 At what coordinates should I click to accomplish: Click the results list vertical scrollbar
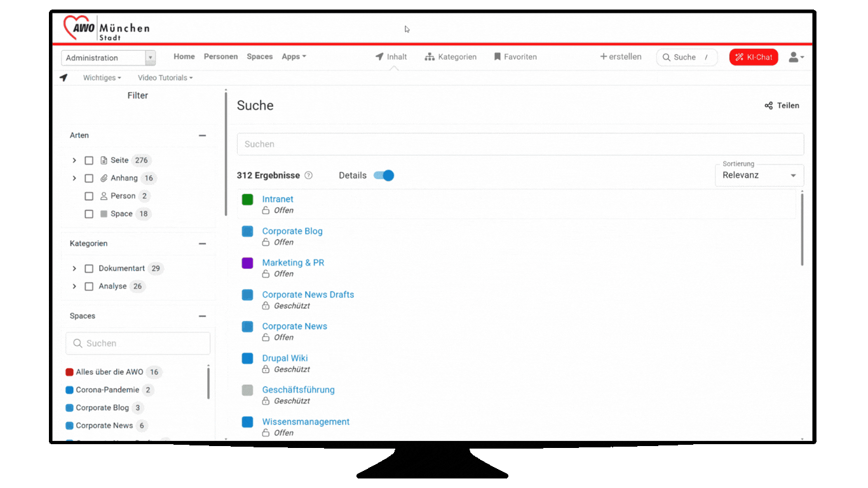click(x=802, y=229)
